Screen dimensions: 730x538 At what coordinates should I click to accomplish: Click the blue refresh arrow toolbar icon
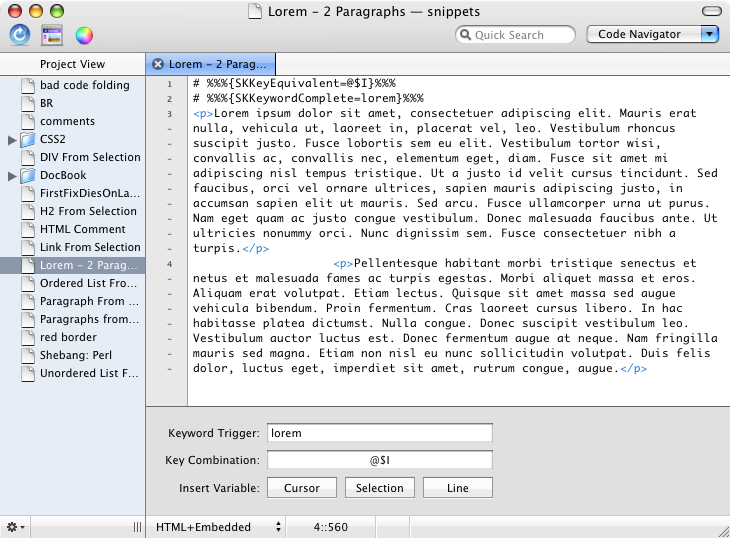click(20, 35)
